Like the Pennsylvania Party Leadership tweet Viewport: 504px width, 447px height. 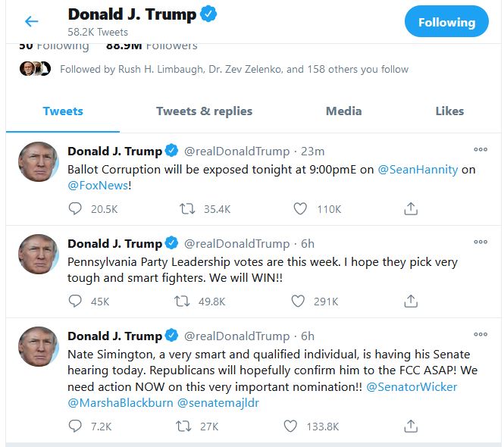(299, 302)
